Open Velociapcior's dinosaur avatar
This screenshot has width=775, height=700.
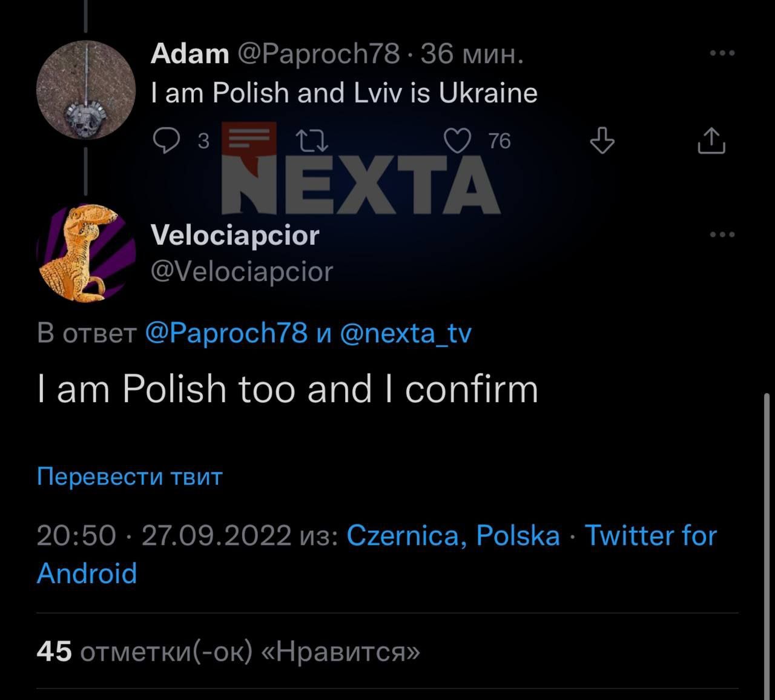tap(86, 253)
